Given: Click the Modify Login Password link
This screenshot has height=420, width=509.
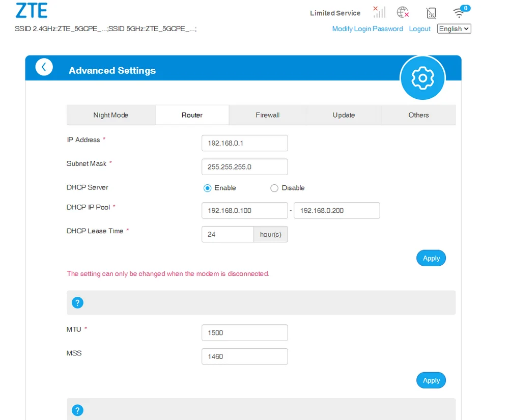Looking at the screenshot, I should point(367,29).
